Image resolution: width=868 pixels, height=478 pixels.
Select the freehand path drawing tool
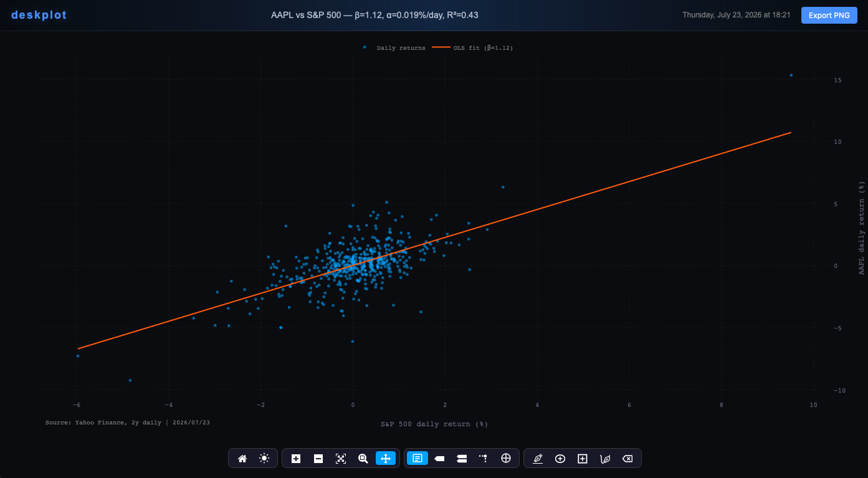point(605,459)
